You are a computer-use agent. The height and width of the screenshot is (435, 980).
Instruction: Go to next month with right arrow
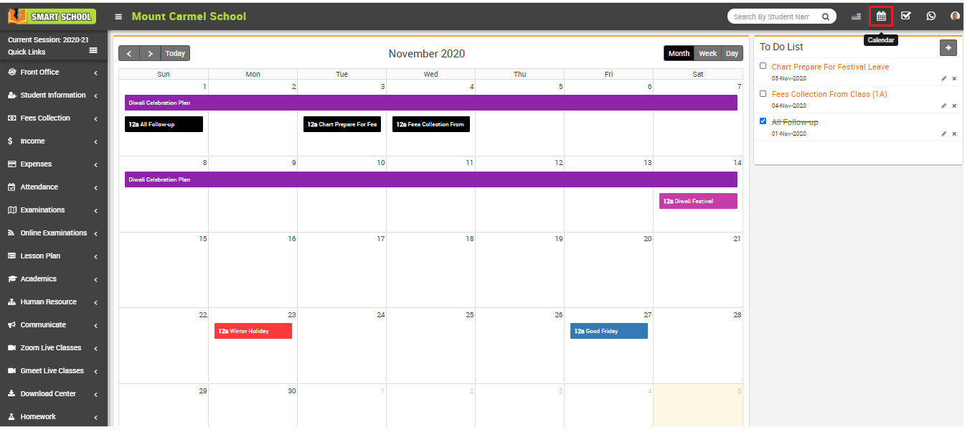[150, 54]
